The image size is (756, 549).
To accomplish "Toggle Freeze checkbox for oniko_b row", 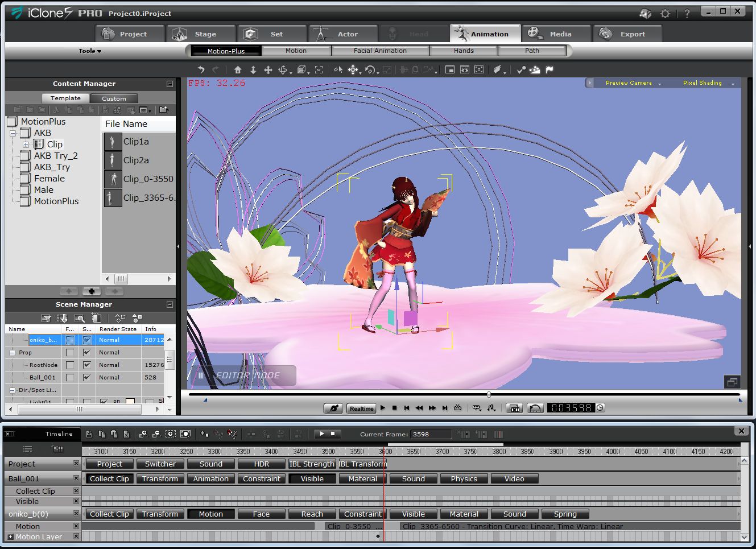I will (x=70, y=340).
